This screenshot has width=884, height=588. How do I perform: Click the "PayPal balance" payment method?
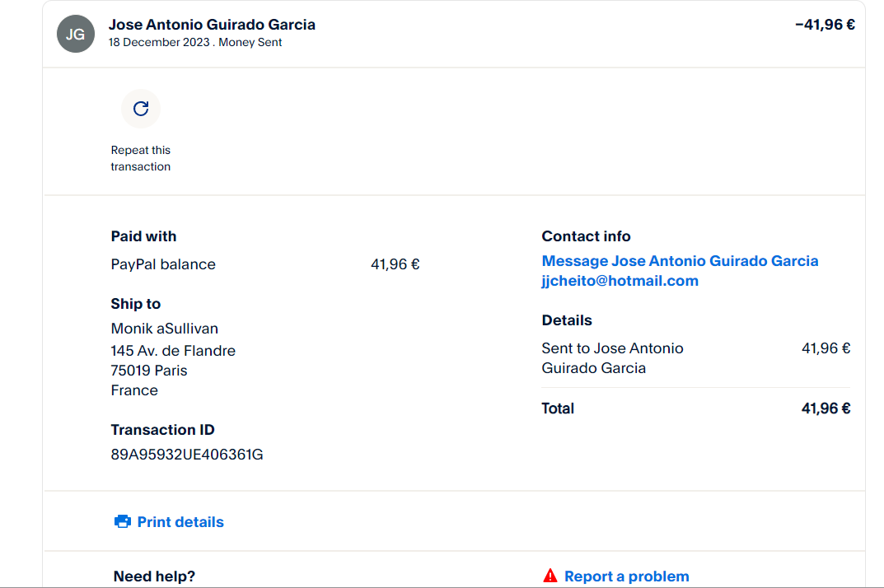point(163,264)
